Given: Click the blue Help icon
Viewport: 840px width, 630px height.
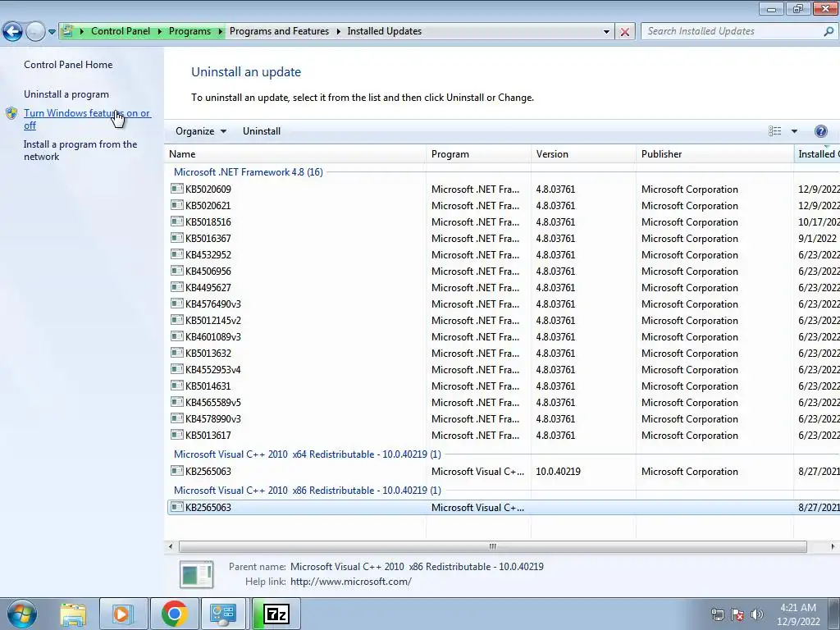Looking at the screenshot, I should [x=820, y=131].
